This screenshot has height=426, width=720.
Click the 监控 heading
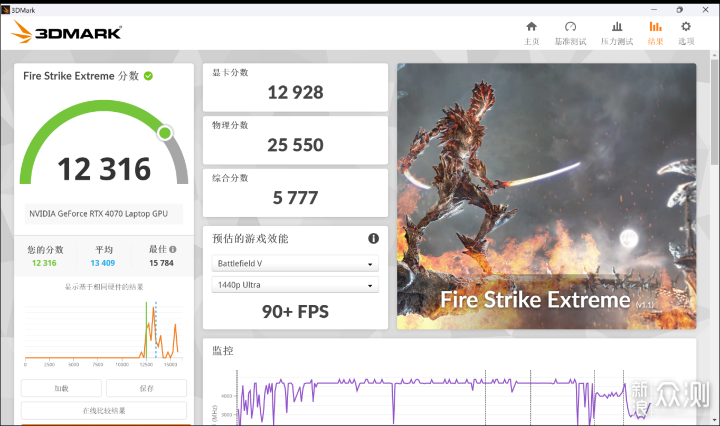[223, 351]
